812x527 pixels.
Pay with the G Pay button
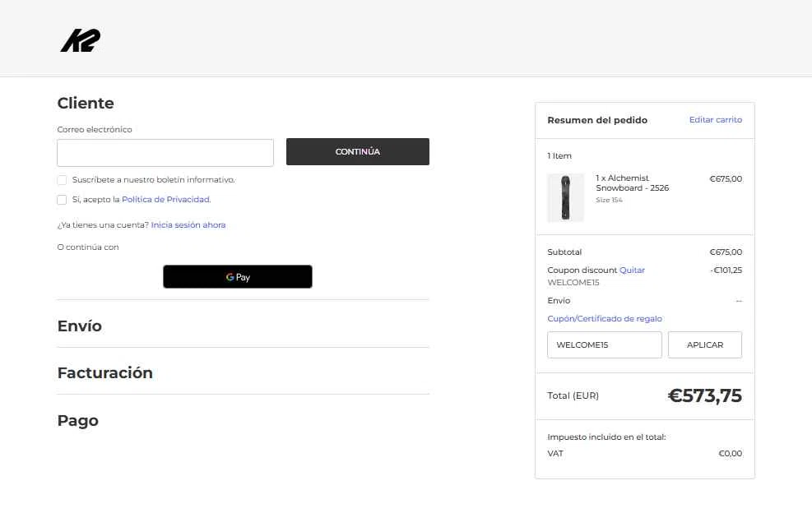[x=238, y=277]
